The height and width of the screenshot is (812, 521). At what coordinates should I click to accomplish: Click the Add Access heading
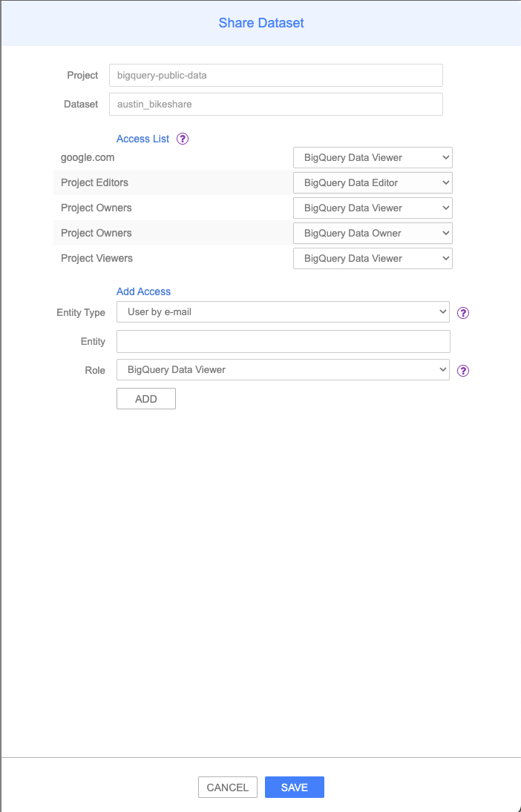coord(143,291)
